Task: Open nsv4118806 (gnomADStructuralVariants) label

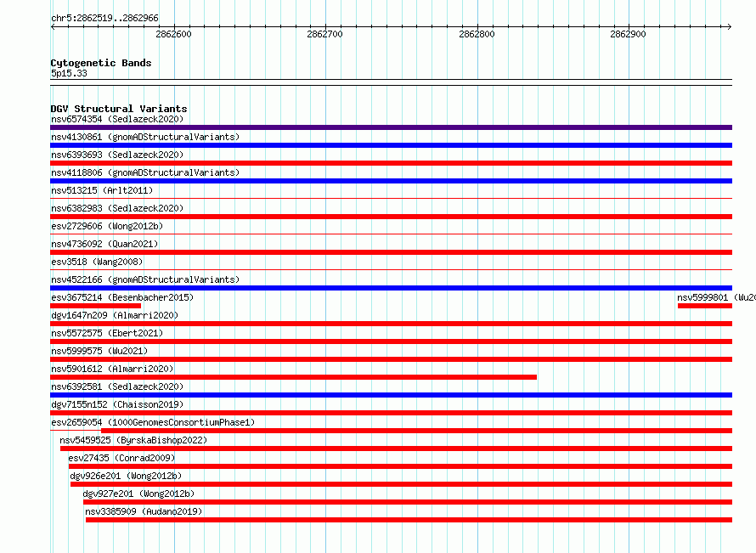Action: (x=145, y=172)
